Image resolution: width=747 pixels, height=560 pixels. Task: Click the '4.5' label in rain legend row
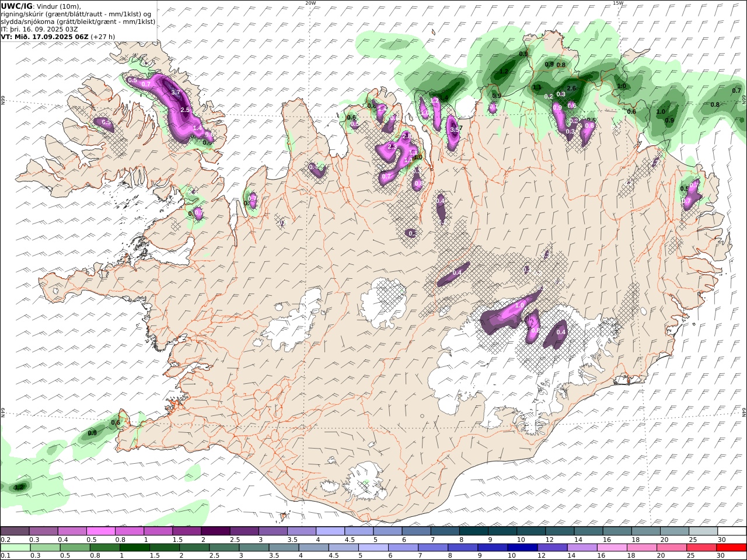335,556
